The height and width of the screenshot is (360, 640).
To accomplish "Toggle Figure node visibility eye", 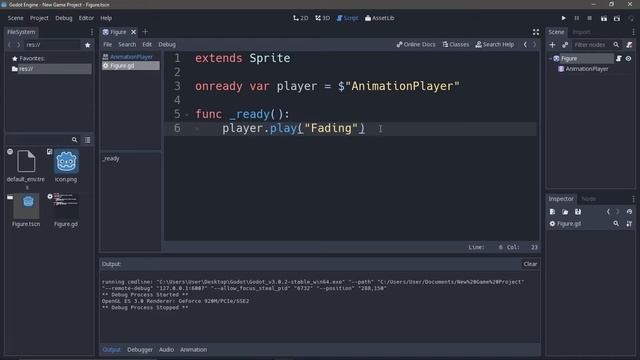I will click(628, 59).
